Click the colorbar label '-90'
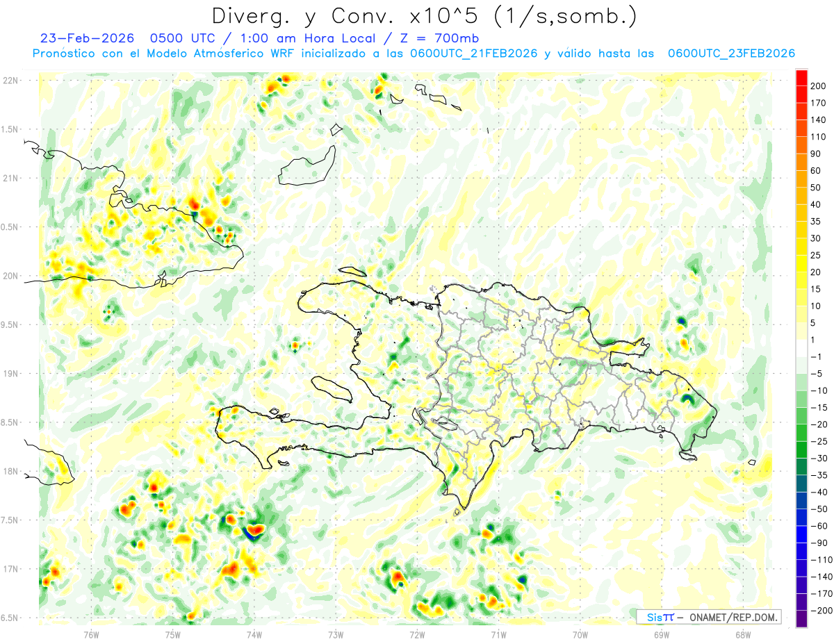Viewport: 834px width, 644px height. (x=820, y=543)
